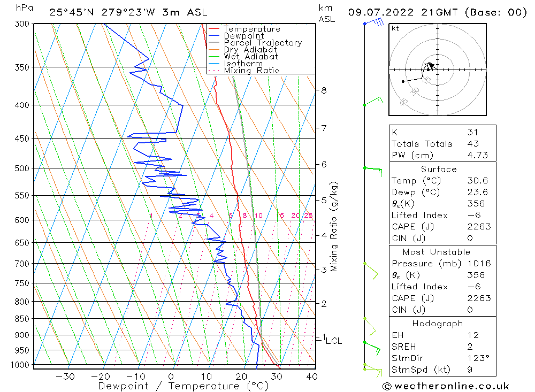Click the coordinates text 25°45'N 279°23'W
This screenshot has width=535, height=392.
(x=102, y=12)
